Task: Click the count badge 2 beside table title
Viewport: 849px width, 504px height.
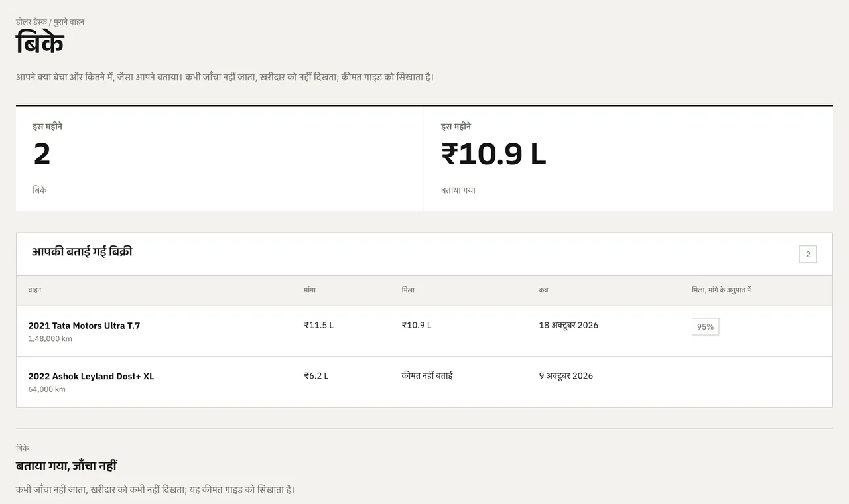Action: tap(808, 254)
